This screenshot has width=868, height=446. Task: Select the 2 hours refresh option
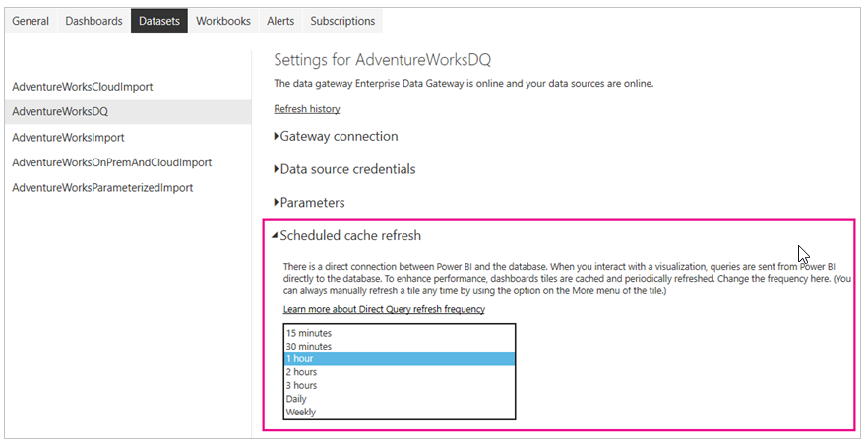400,372
